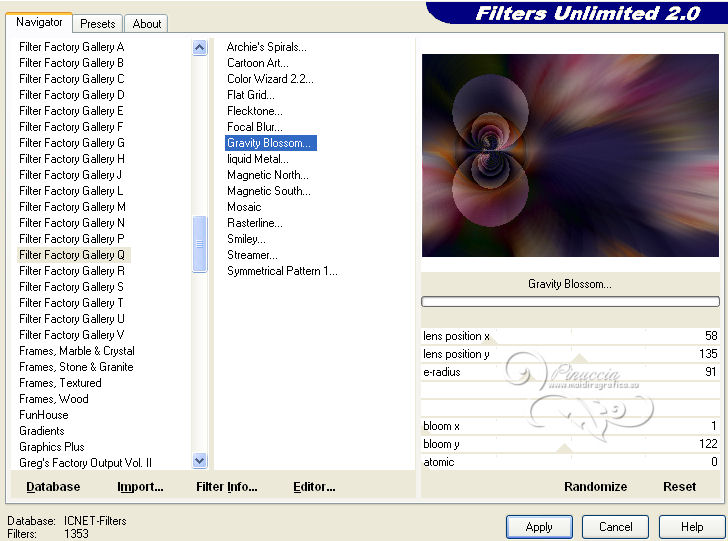Select Filter Factory Gallery B
The height and width of the screenshot is (541, 728).
point(71,63)
